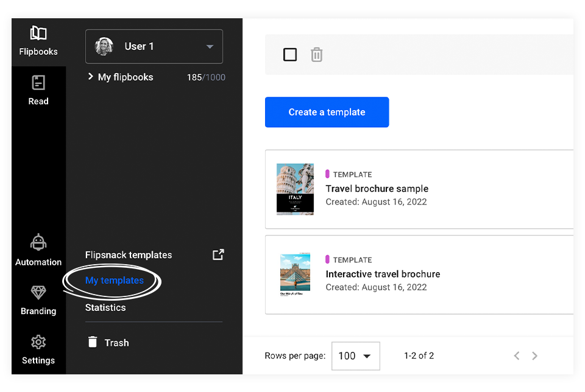Open Statistics from the sidebar

pyautogui.click(x=105, y=307)
